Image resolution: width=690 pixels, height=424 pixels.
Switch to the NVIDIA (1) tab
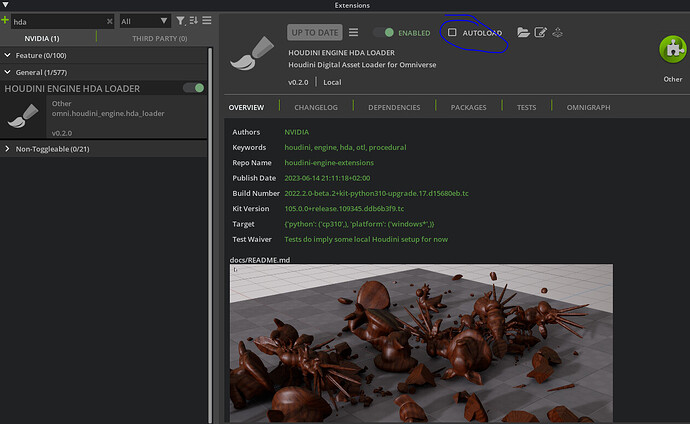tap(42, 38)
